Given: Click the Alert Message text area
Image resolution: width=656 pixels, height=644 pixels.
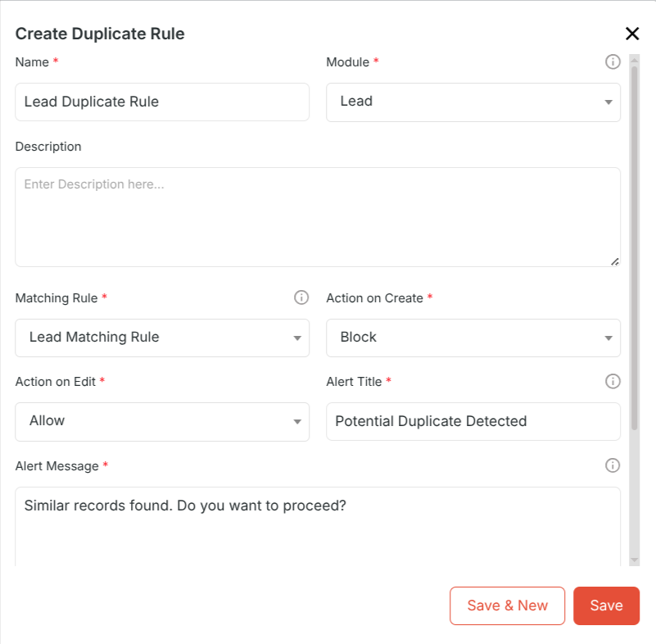Looking at the screenshot, I should coord(318,526).
